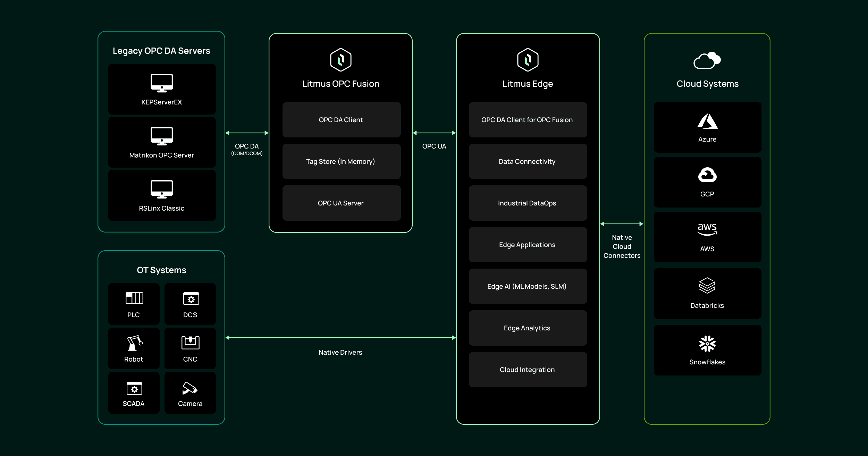Click the Native Drivers label

pos(340,352)
